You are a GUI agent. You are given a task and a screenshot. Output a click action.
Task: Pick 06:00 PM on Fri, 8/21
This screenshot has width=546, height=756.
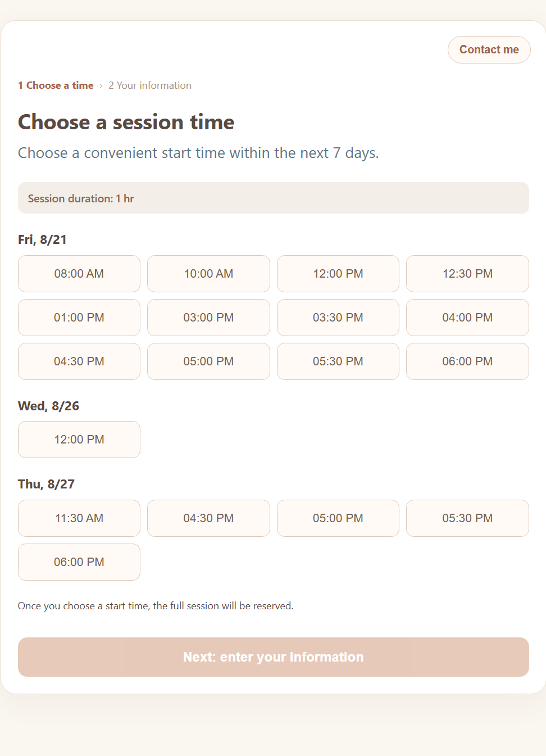pos(467,361)
